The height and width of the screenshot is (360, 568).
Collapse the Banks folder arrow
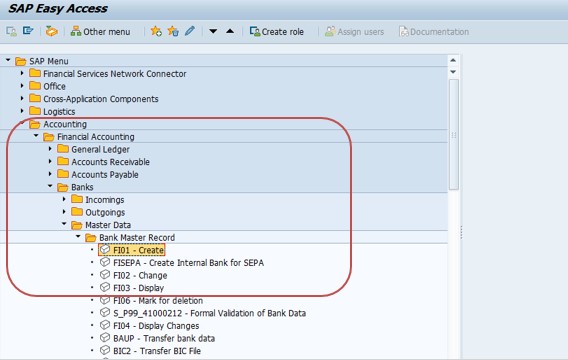click(x=50, y=186)
